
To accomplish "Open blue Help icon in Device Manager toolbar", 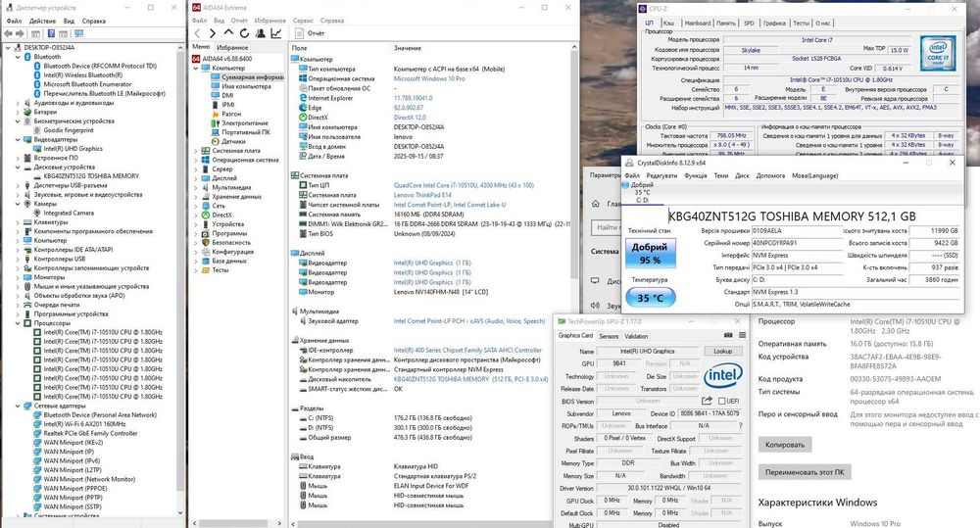I will pos(51,33).
